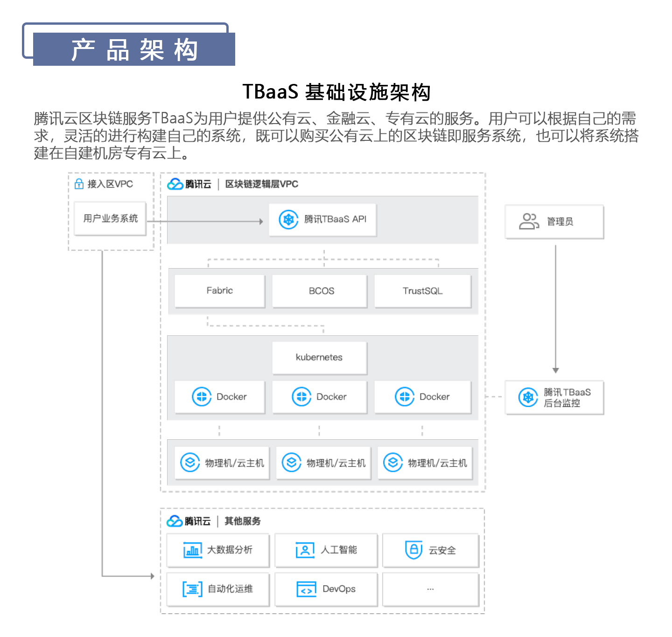Open the BCOS block
Image resolution: width=672 pixels, height=637 pixels.
(319, 291)
